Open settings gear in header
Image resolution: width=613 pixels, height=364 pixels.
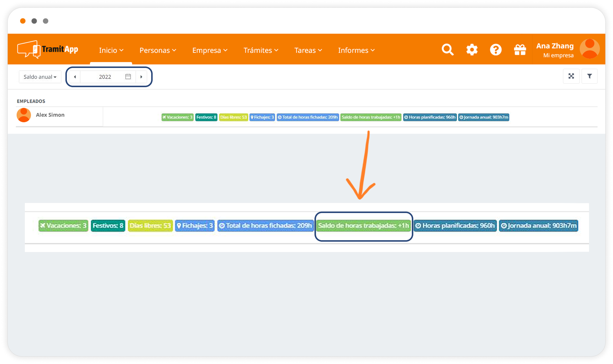pyautogui.click(x=472, y=50)
